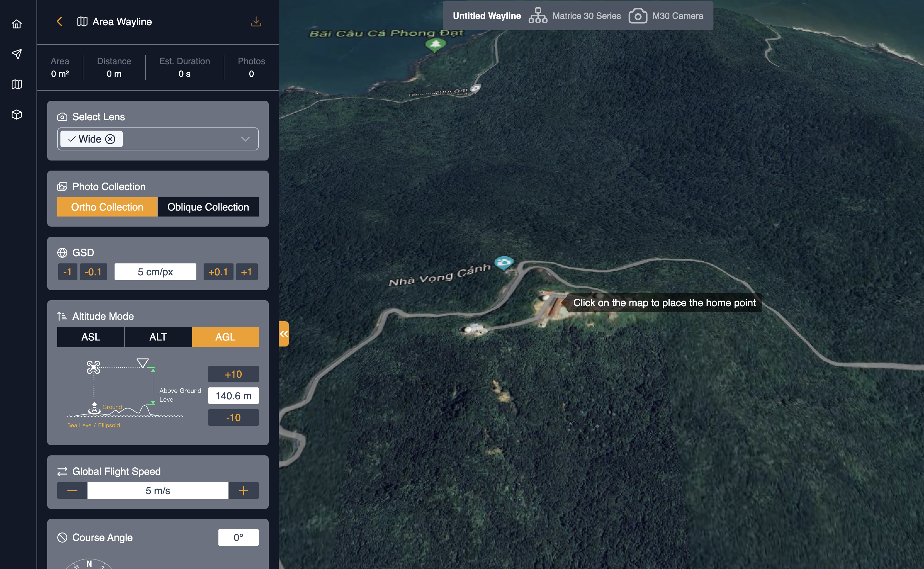
Task: Switch to ASL altitude tab
Action: [x=91, y=337]
